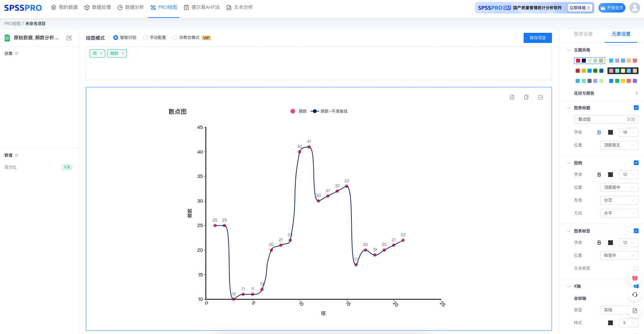Remove the 频数 tag

(x=123, y=53)
